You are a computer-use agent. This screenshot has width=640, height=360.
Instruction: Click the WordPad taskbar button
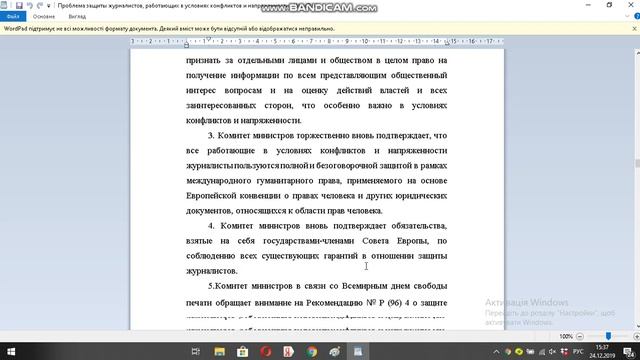358,351
